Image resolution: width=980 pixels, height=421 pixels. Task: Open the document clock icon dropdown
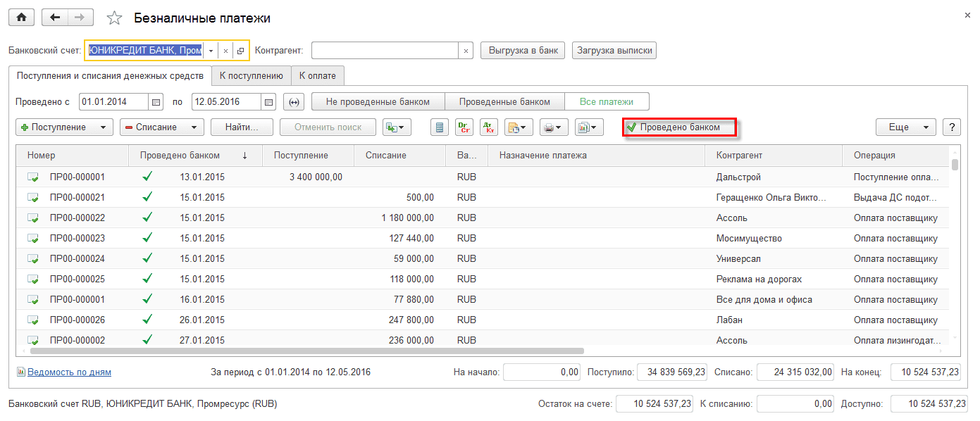tap(519, 127)
